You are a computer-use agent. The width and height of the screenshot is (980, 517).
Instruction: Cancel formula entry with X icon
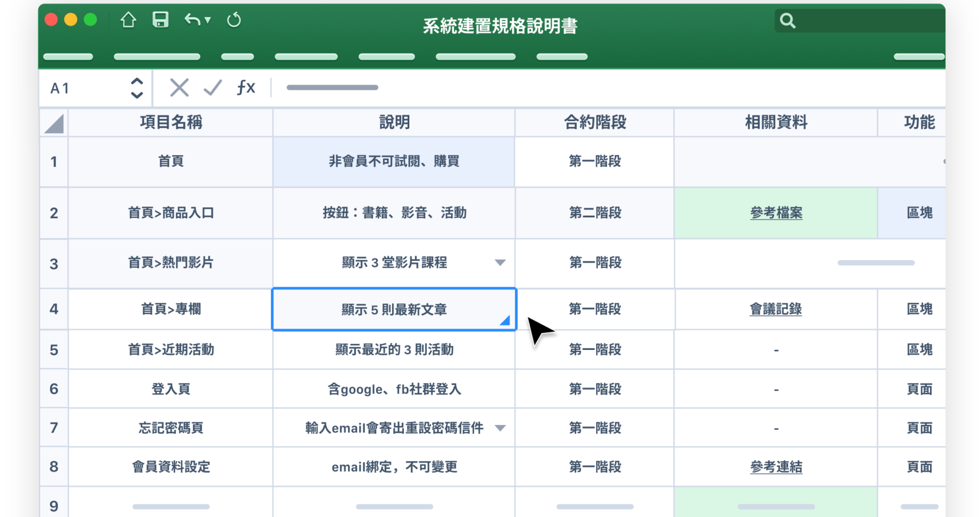pyautogui.click(x=179, y=88)
